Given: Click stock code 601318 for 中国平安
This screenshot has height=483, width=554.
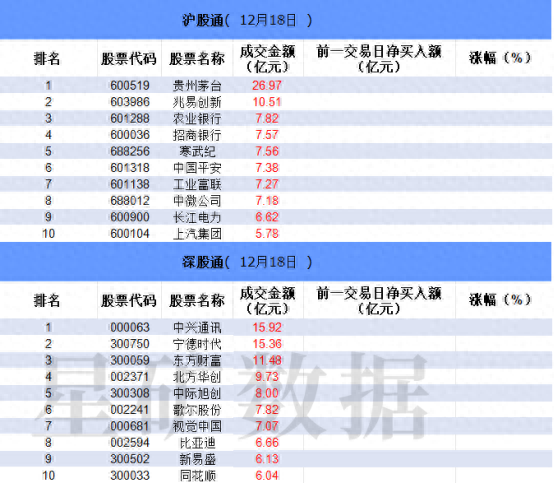Looking at the screenshot, I should click(130, 167).
